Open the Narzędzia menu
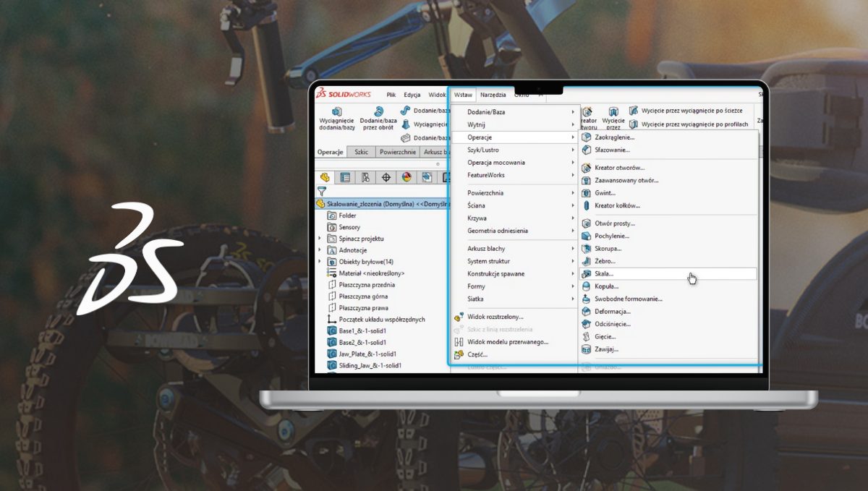The width and height of the screenshot is (868, 491). tap(493, 95)
